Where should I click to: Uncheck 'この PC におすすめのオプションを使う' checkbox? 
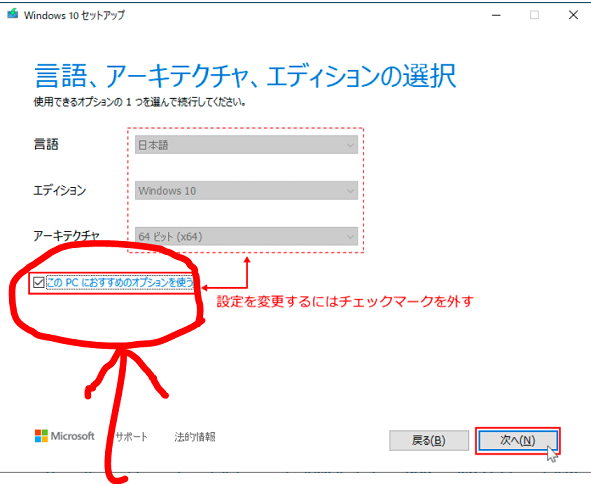pos(38,282)
